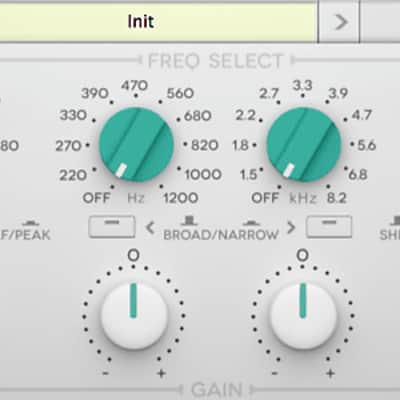Click the left white gain knob
This screenshot has height=400, width=400.
click(134, 315)
